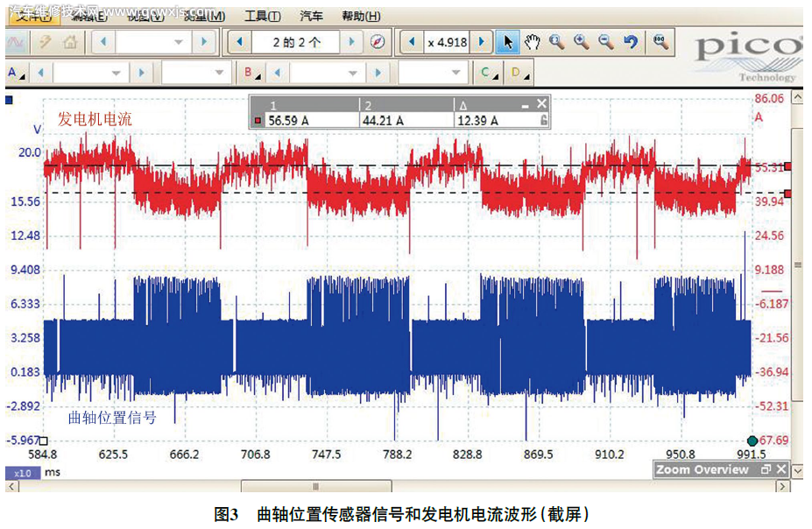The width and height of the screenshot is (812, 529).
Task: Expand Channel D options
Action: 519,73
